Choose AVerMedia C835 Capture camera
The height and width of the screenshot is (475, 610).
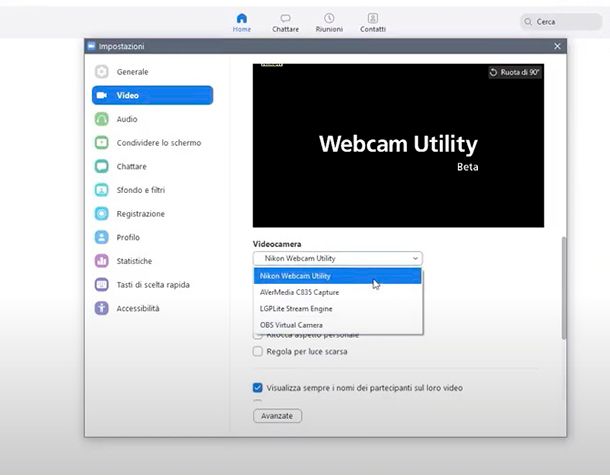(x=337, y=293)
